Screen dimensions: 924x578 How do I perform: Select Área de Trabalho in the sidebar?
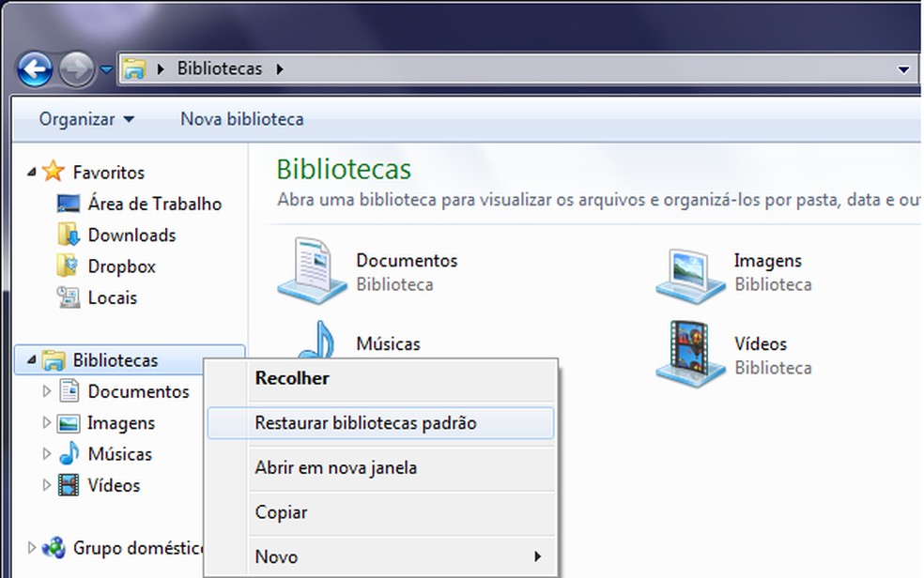153,204
